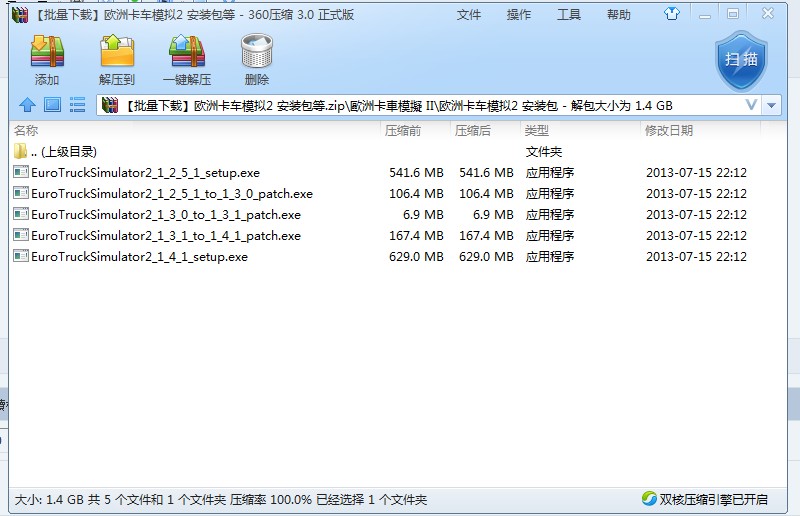800x516 pixels.
Task: Switch to list view mode button
Action: (77, 105)
